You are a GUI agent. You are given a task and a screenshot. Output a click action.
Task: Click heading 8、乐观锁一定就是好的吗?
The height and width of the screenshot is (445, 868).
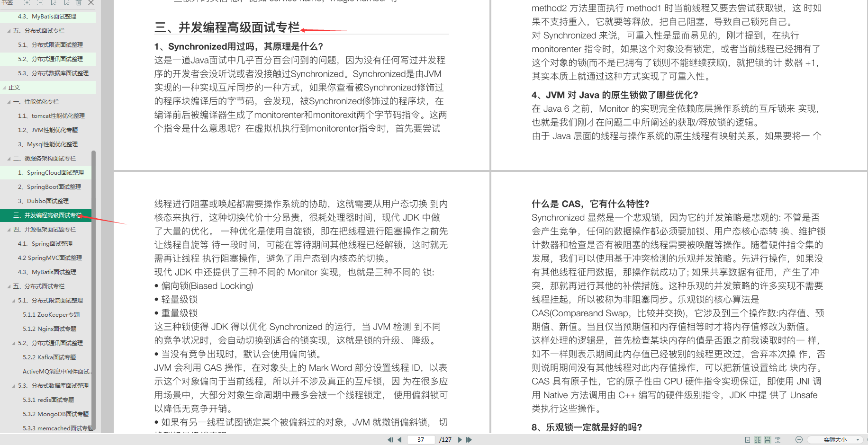coord(587,427)
